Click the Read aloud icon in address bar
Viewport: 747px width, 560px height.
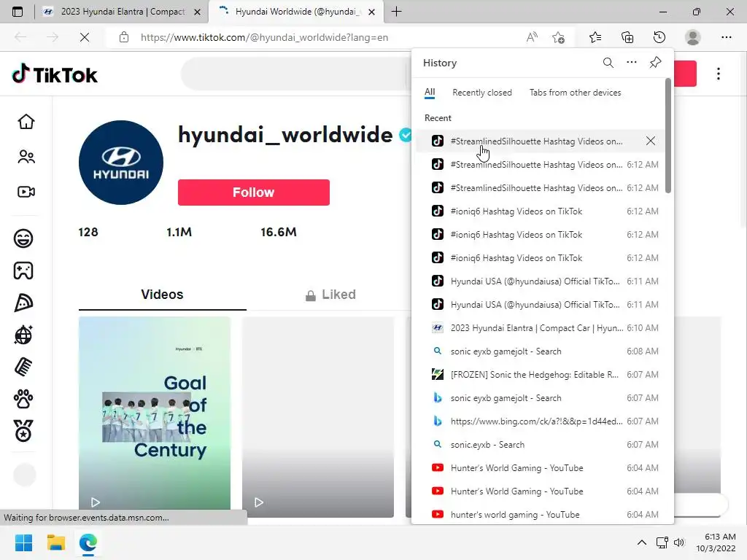click(532, 37)
